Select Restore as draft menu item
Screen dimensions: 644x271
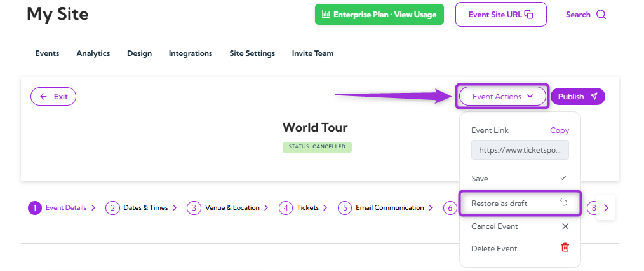point(520,203)
